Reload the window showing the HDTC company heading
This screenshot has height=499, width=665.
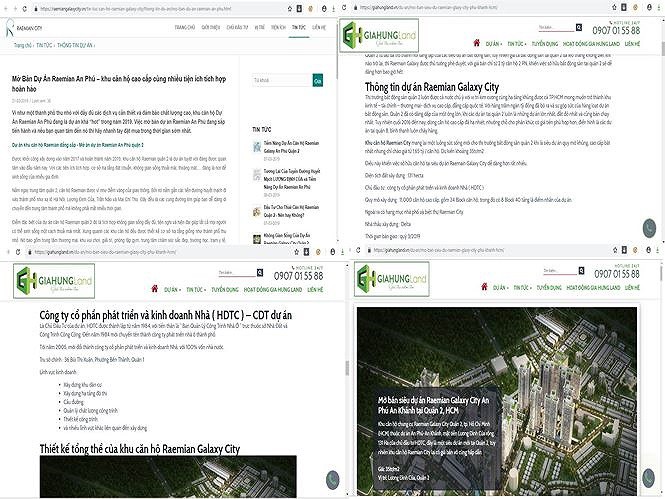[18, 252]
